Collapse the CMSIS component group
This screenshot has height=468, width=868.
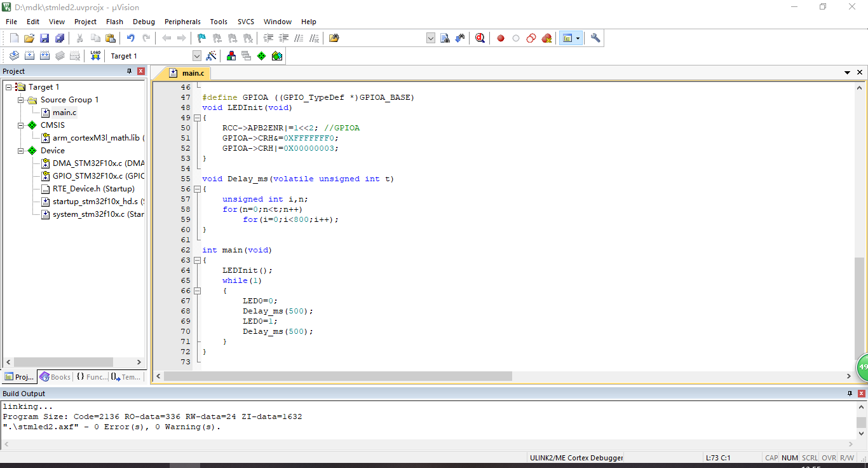[x=20, y=125]
